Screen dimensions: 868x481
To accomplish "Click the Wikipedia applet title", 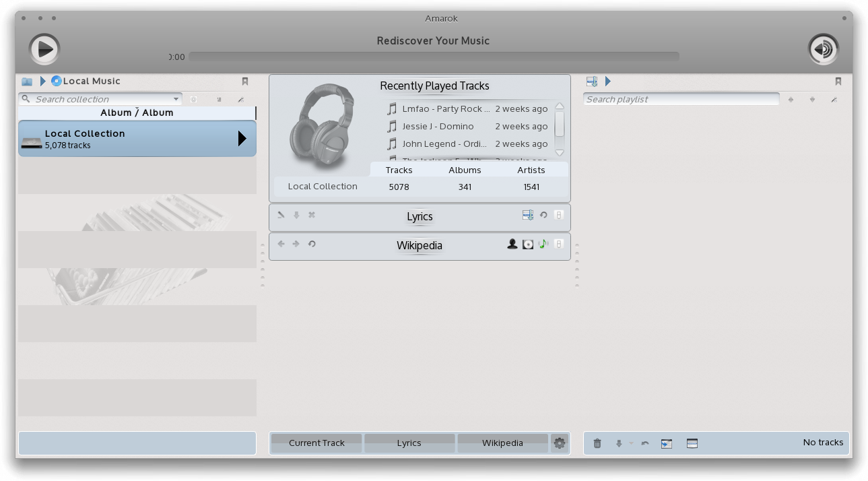I will (420, 245).
